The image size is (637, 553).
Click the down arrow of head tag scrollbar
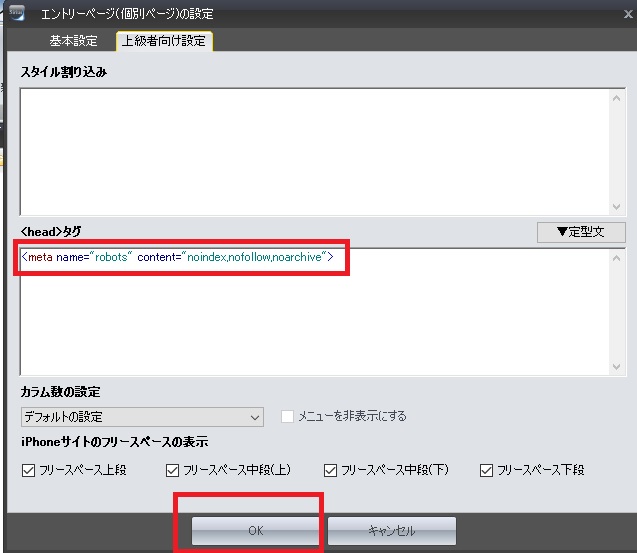click(618, 366)
